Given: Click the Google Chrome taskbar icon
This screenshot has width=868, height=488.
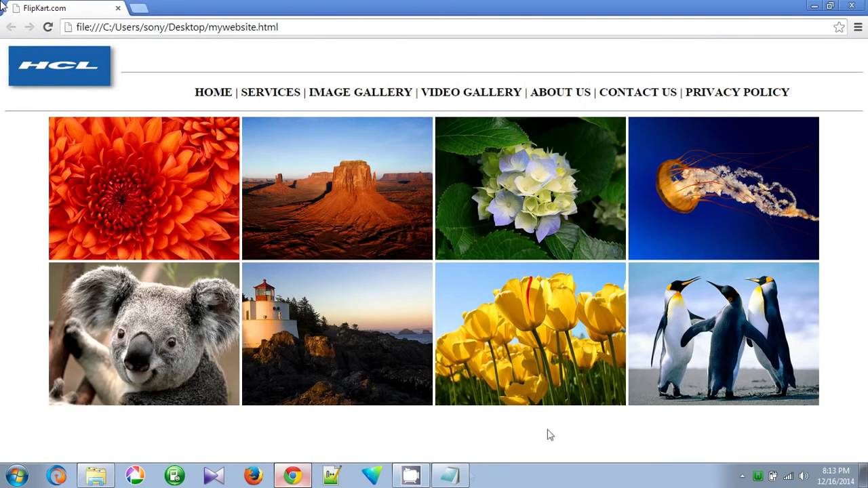Looking at the screenshot, I should tap(292, 476).
